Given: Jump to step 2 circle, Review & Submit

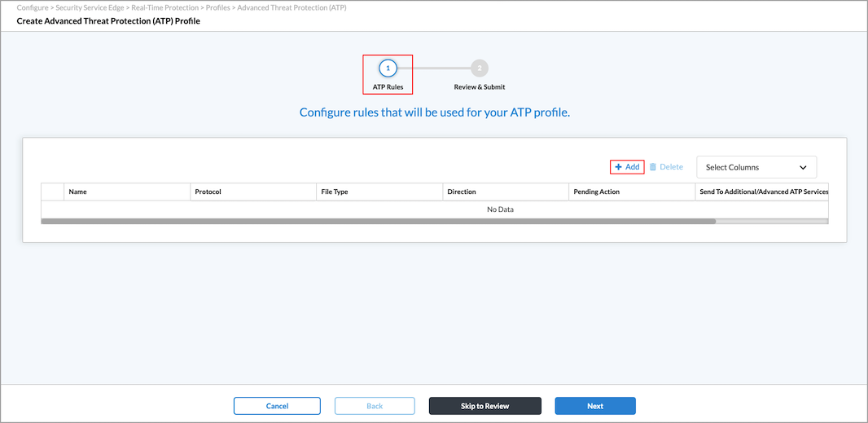Looking at the screenshot, I should tap(480, 68).
